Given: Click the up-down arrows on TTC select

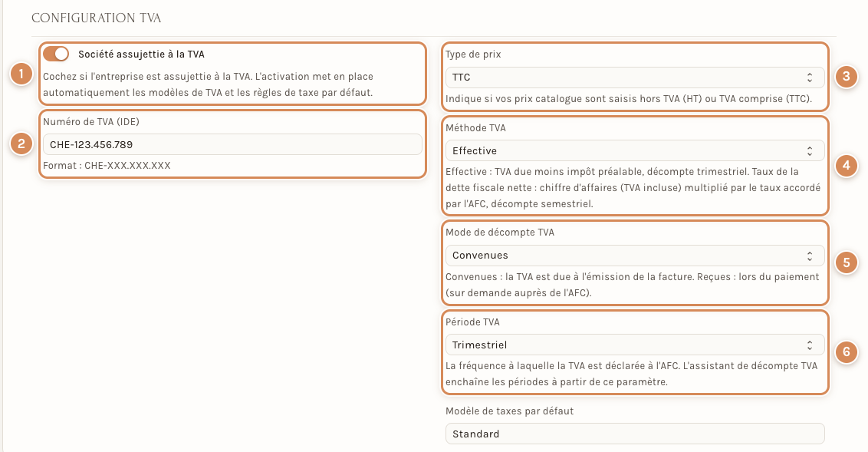Looking at the screenshot, I should [x=809, y=78].
